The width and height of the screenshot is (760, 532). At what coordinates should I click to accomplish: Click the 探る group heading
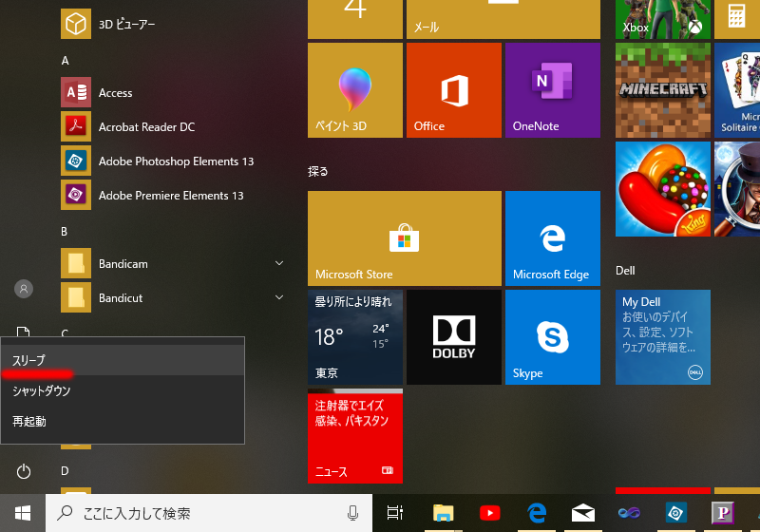(x=318, y=171)
